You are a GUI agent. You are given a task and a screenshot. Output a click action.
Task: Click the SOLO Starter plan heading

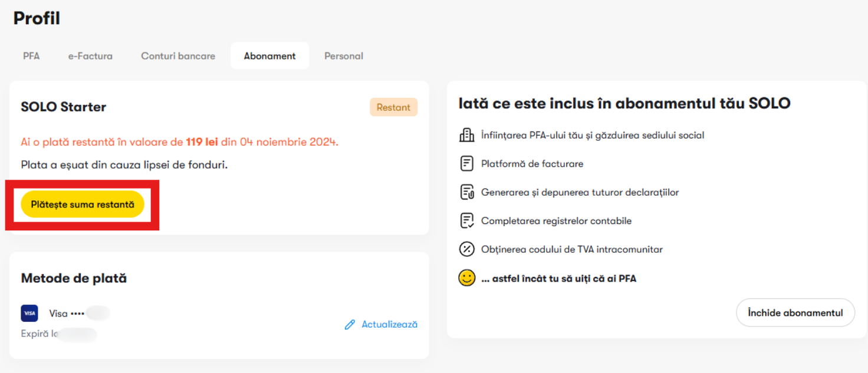64,107
